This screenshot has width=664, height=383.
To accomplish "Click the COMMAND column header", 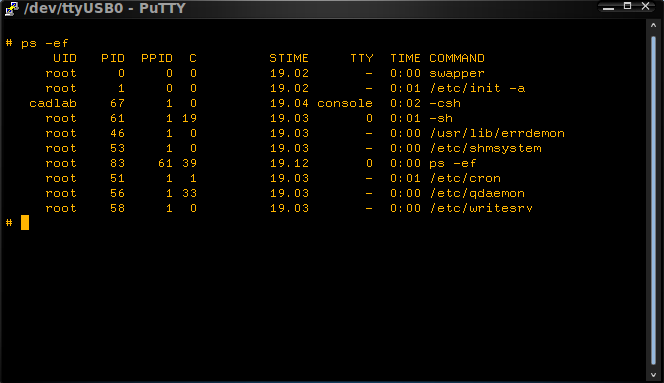I will pos(457,58).
